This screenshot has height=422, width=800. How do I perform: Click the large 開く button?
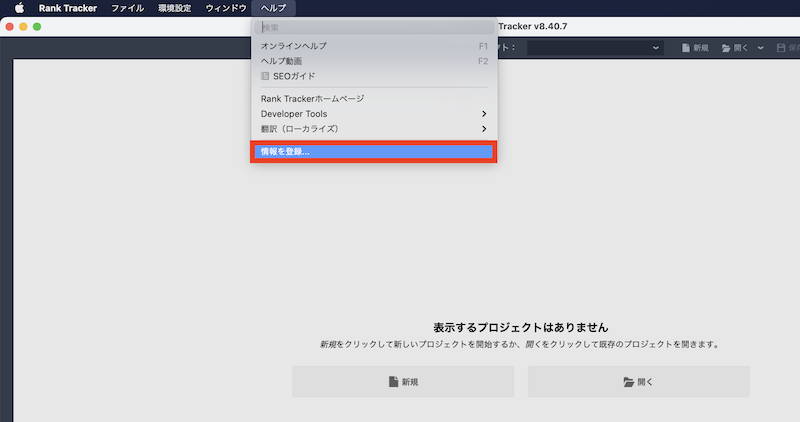639,382
